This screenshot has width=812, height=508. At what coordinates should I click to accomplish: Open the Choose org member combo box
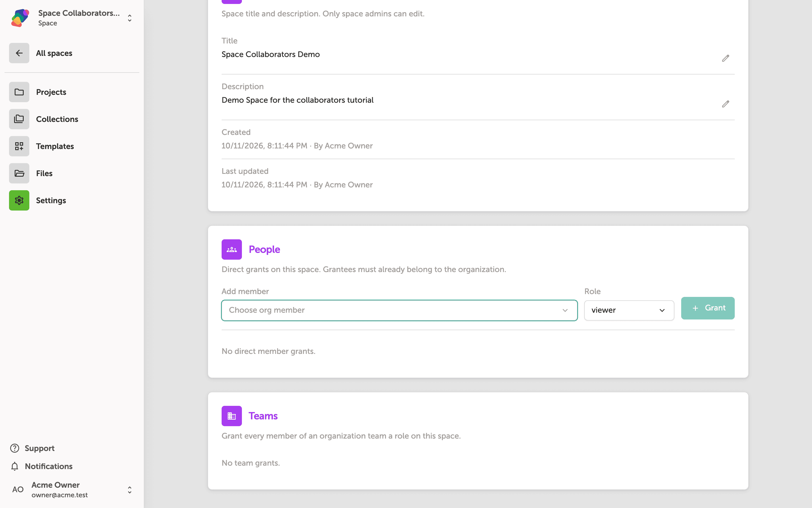point(399,310)
